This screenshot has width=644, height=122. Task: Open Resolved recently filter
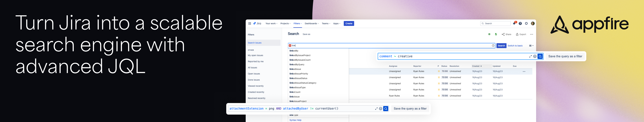pos(257,98)
